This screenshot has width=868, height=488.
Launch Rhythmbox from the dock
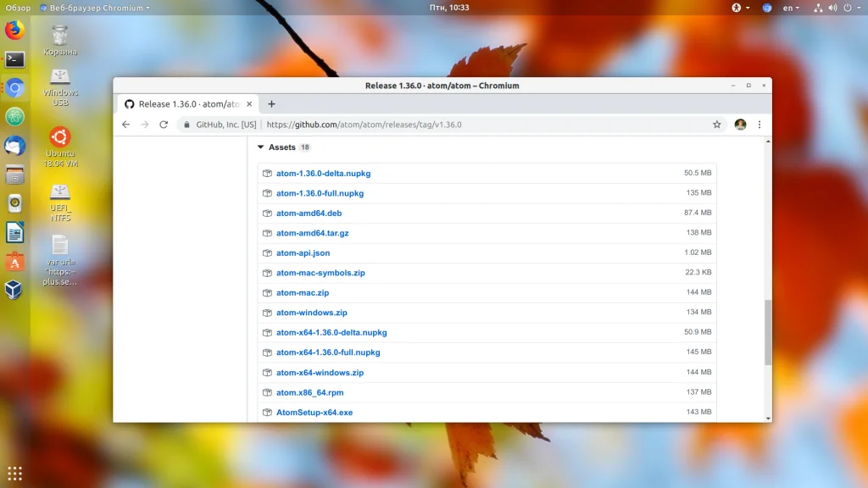click(15, 203)
